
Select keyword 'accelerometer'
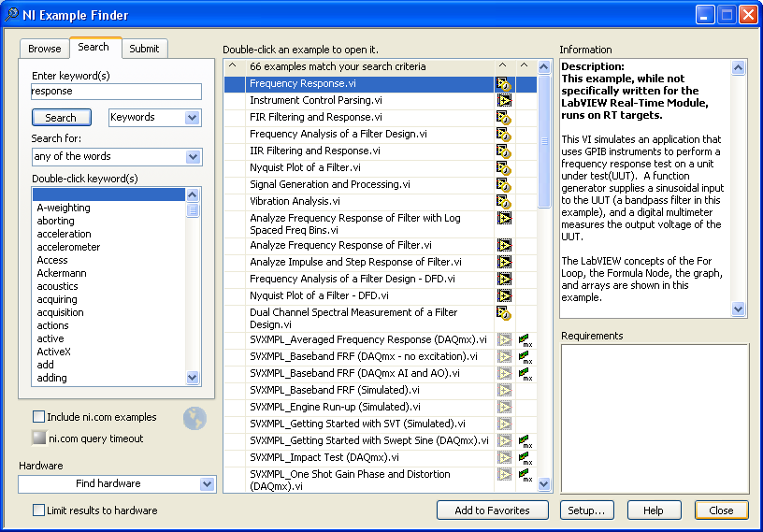pos(68,247)
